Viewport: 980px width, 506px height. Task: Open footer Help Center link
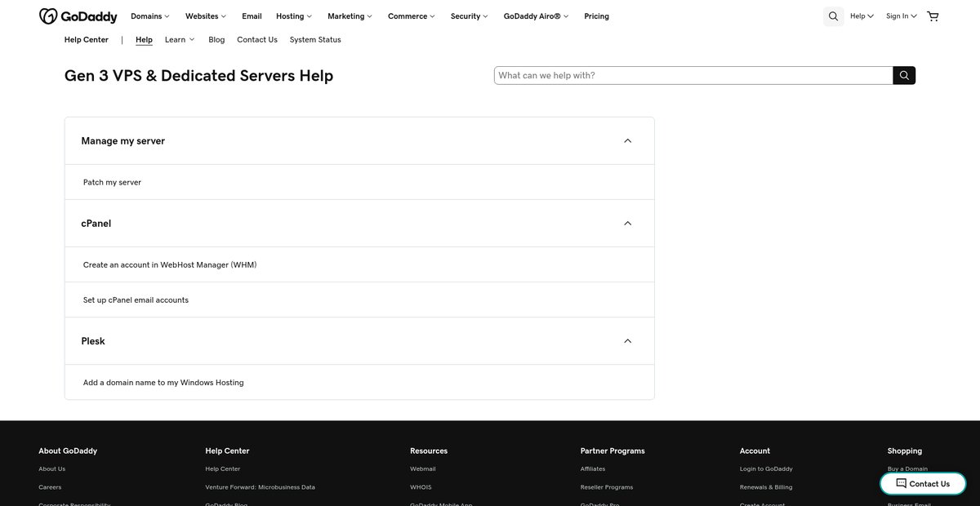[x=223, y=468]
